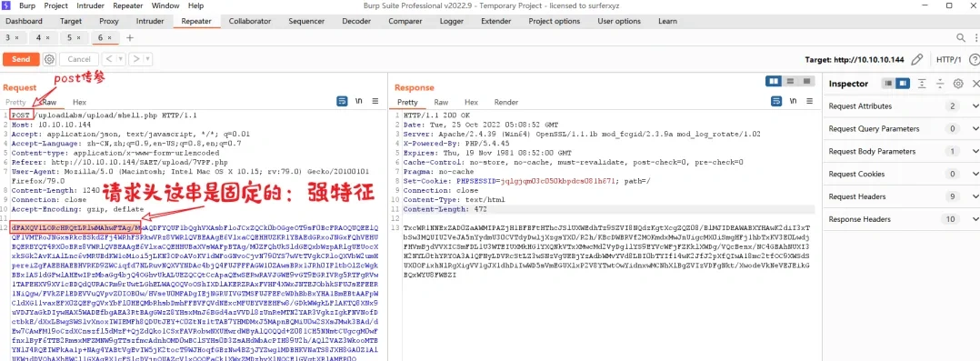
Task: Open User options tab
Action: click(619, 21)
